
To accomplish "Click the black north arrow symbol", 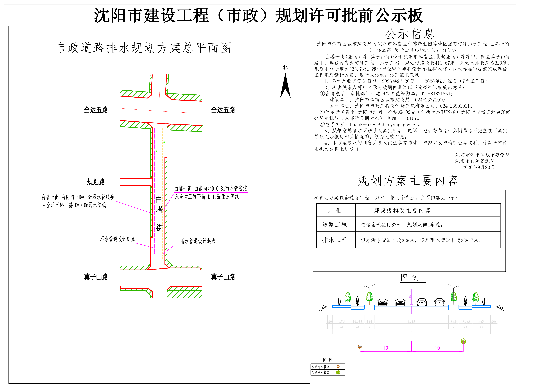I will coord(285,85).
